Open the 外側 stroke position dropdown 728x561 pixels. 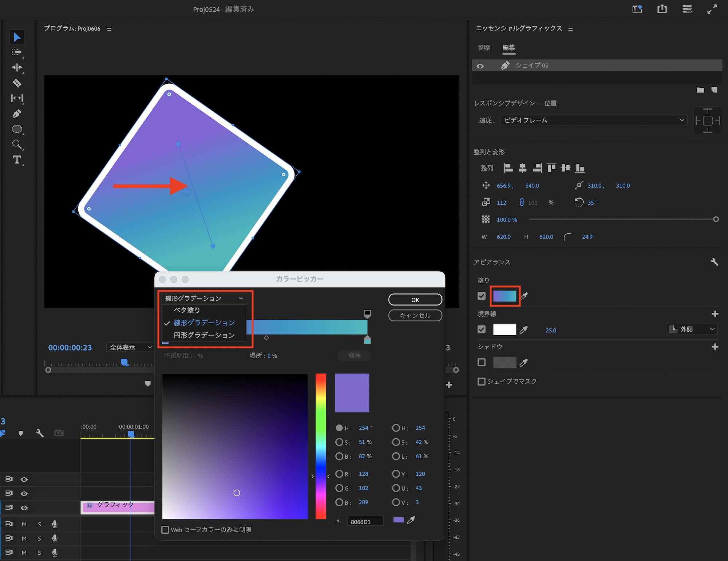click(x=692, y=329)
